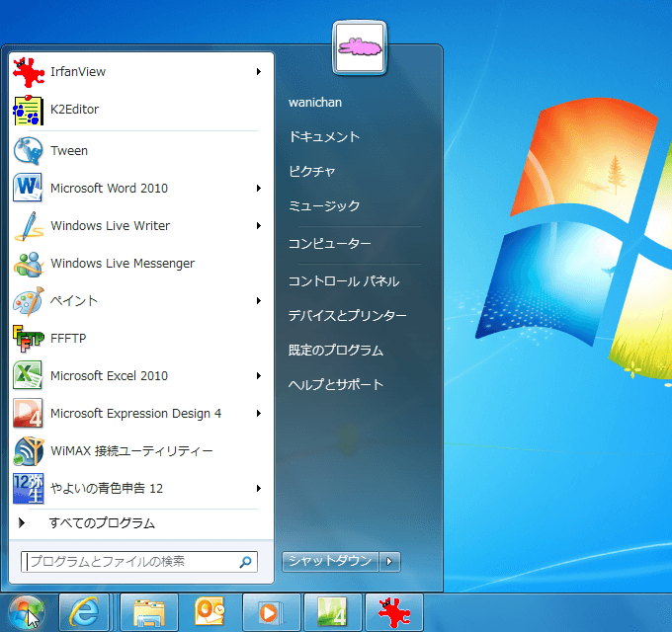The width and height of the screenshot is (672, 632).
Task: Click the IrfanView taskbar icon
Action: [394, 612]
